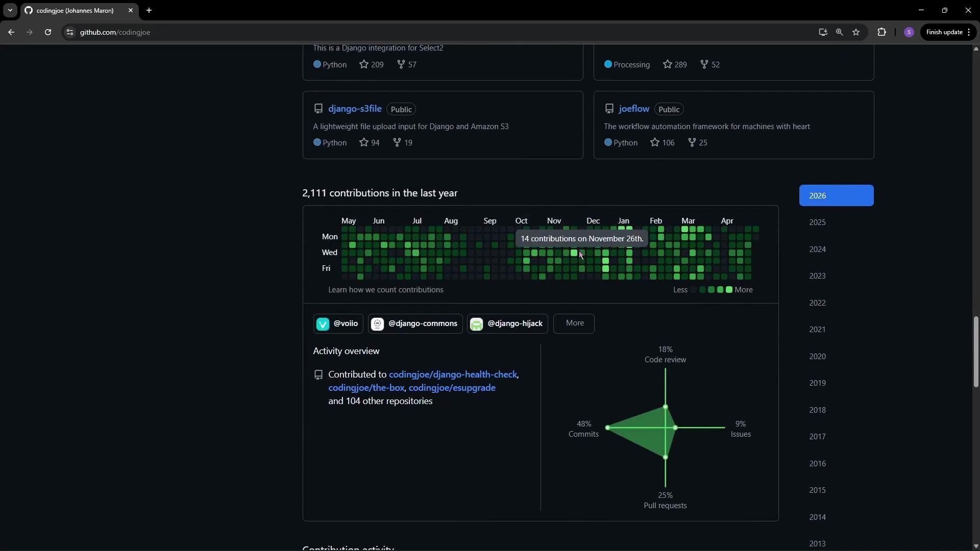View the 19 forks of django-s3file

click(x=403, y=143)
